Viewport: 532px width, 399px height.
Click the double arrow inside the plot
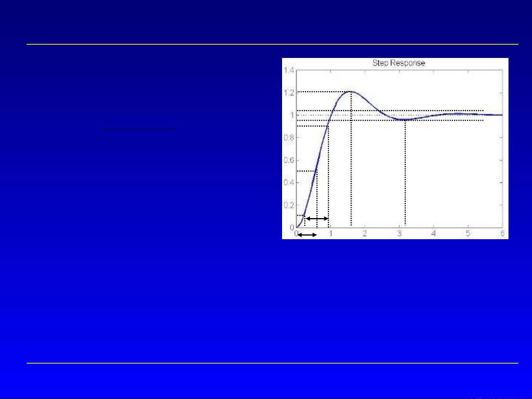pos(317,219)
